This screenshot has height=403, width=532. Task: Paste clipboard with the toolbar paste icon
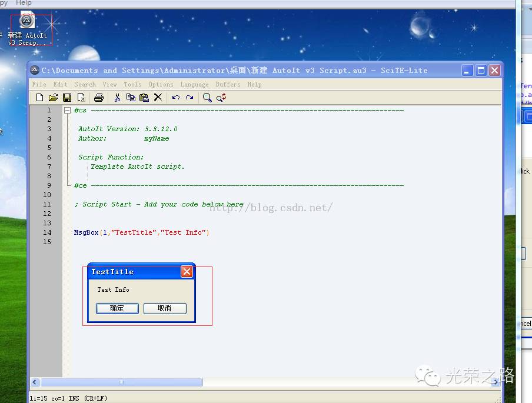tap(144, 98)
